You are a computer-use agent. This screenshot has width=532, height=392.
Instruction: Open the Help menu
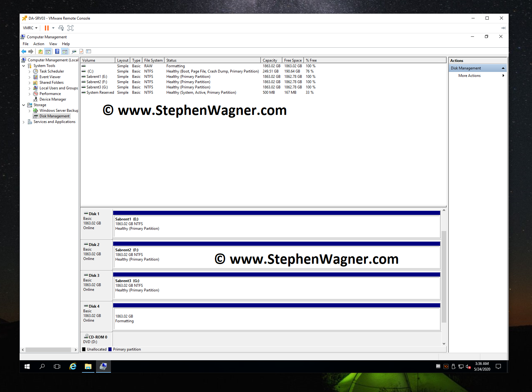(66, 44)
